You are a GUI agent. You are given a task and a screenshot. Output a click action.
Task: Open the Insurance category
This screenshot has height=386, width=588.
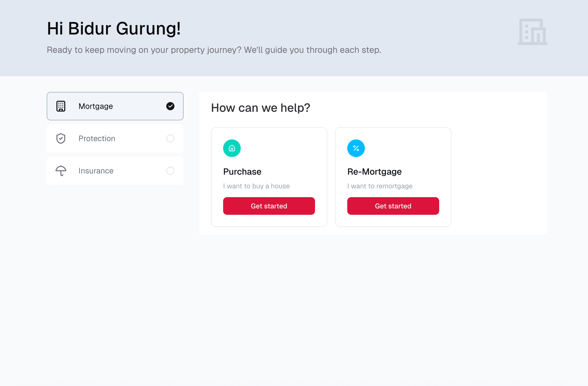point(115,171)
